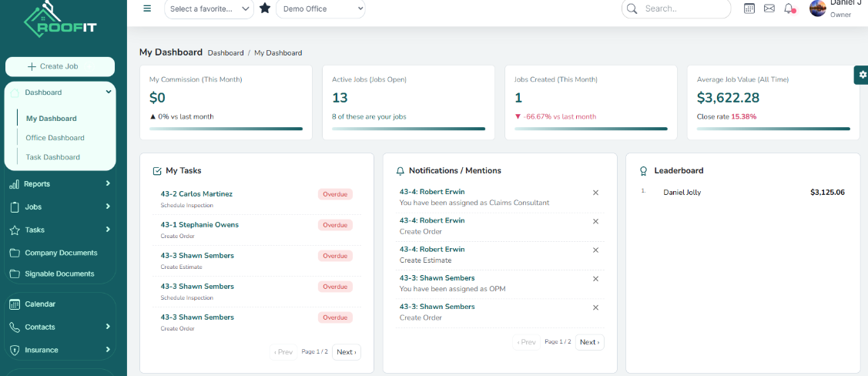Screen dimensions: 868x376
Task: Open task 43-2 Carlos Martinez
Action: point(196,194)
